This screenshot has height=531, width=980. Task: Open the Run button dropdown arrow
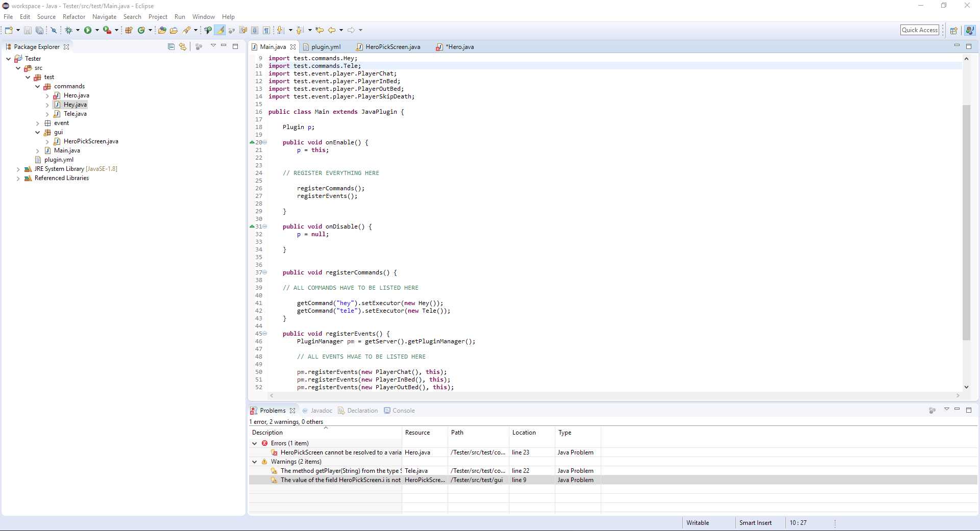pyautogui.click(x=97, y=31)
